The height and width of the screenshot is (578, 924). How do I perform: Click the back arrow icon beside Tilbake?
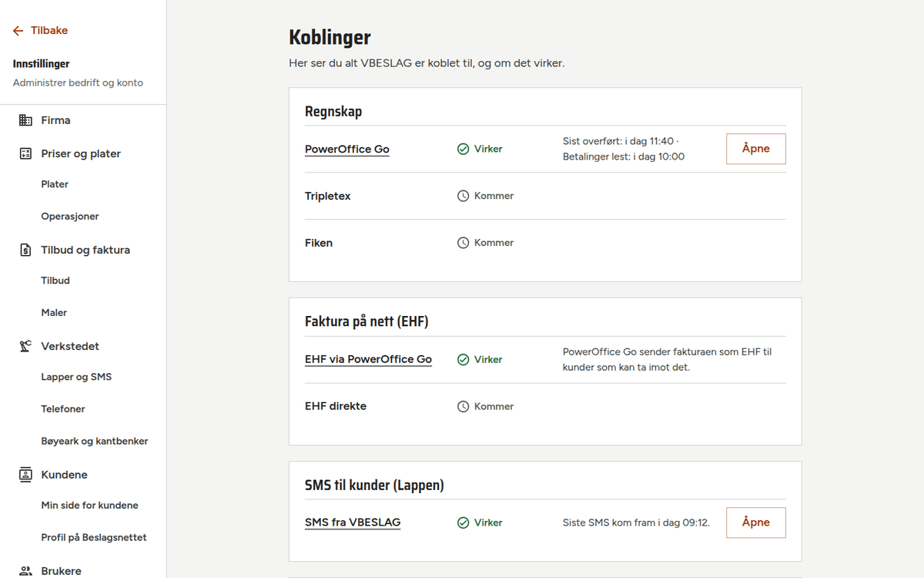pyautogui.click(x=18, y=31)
